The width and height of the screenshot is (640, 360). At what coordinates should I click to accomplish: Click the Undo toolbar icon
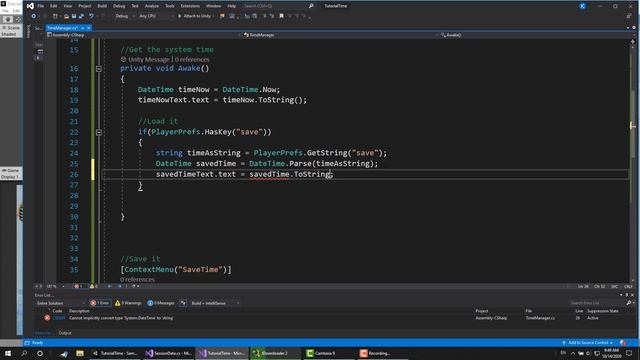tap(91, 16)
